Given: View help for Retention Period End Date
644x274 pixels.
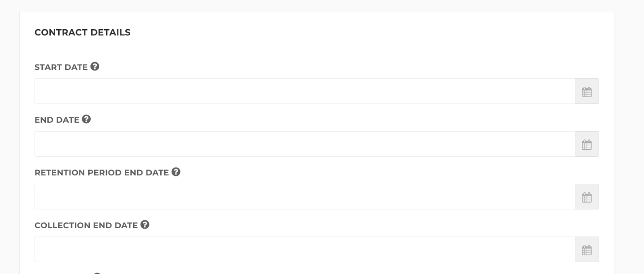Looking at the screenshot, I should tap(176, 172).
